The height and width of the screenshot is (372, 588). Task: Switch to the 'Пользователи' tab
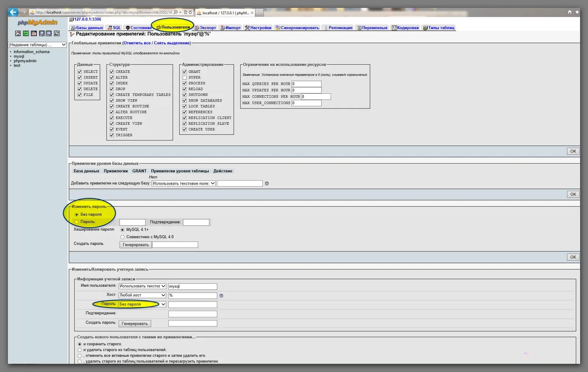click(173, 27)
